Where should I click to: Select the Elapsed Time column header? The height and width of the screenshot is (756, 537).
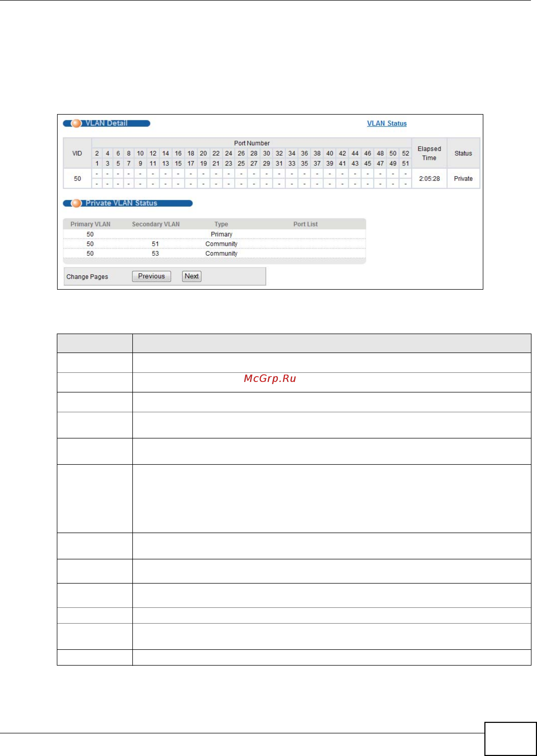pyautogui.click(x=429, y=153)
